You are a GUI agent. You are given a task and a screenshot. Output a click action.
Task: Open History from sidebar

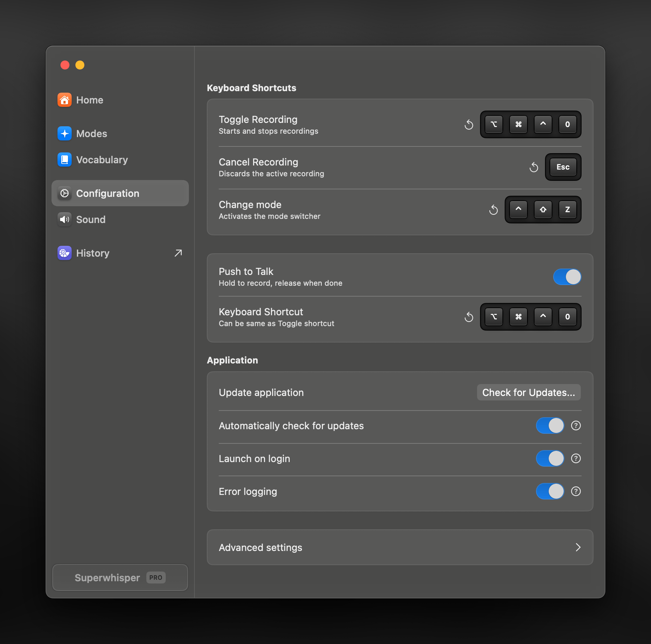120,253
